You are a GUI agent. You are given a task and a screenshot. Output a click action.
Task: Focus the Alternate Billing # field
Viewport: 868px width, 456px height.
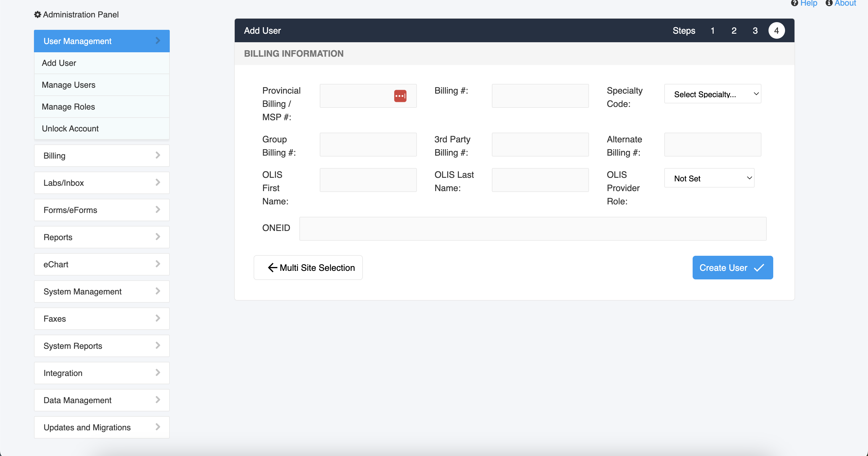click(x=712, y=145)
